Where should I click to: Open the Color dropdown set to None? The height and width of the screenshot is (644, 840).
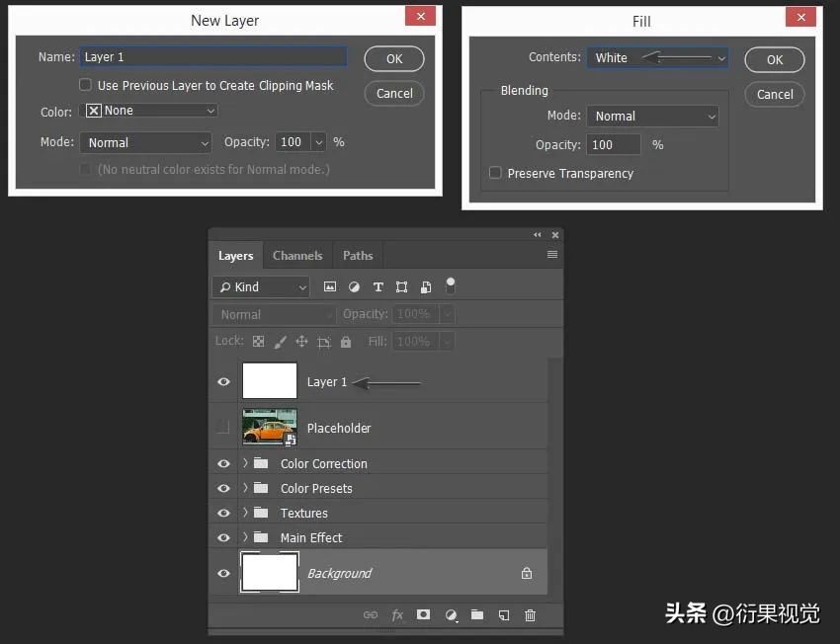click(x=148, y=112)
